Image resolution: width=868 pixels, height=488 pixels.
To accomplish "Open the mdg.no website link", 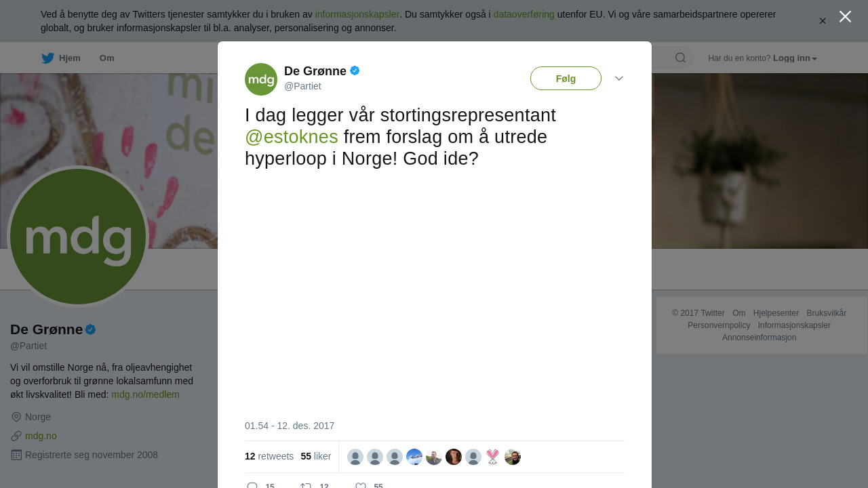I will pyautogui.click(x=41, y=436).
